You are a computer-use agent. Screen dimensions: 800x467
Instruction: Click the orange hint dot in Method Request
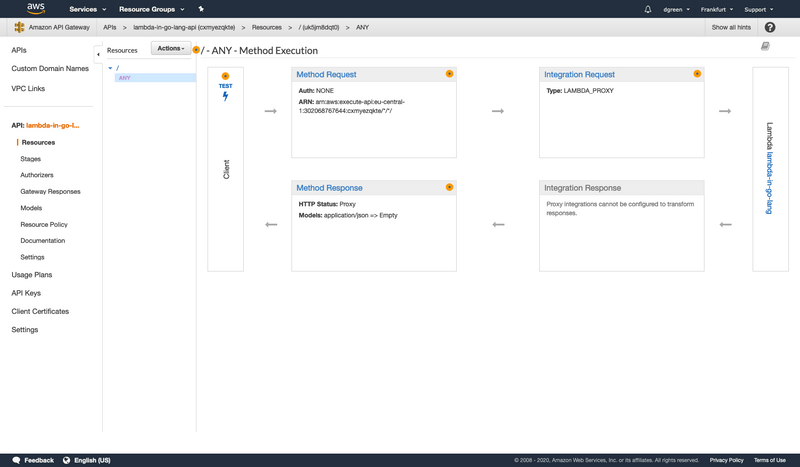point(449,74)
